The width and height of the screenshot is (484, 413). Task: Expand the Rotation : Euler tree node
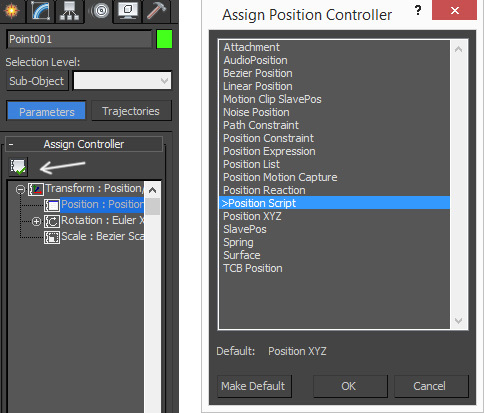point(36,221)
